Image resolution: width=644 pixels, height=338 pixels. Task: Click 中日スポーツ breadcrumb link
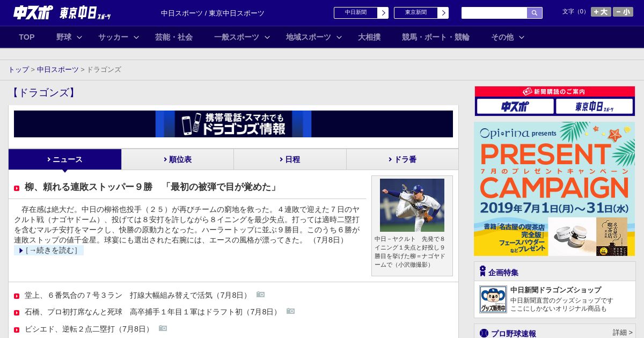tap(57, 70)
